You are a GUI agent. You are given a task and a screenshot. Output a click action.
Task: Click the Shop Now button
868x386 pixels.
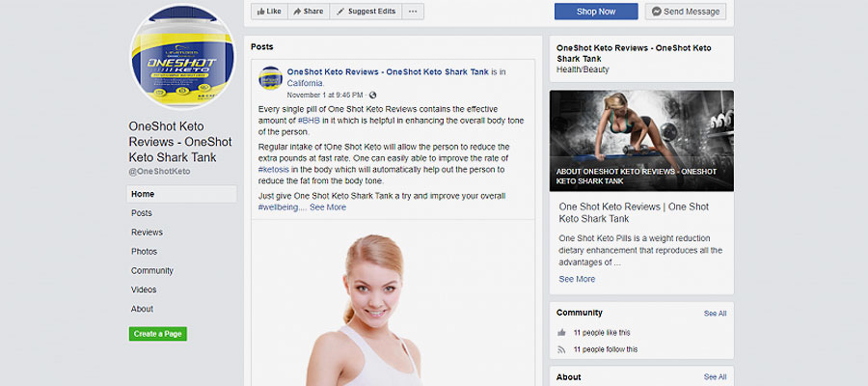point(596,11)
